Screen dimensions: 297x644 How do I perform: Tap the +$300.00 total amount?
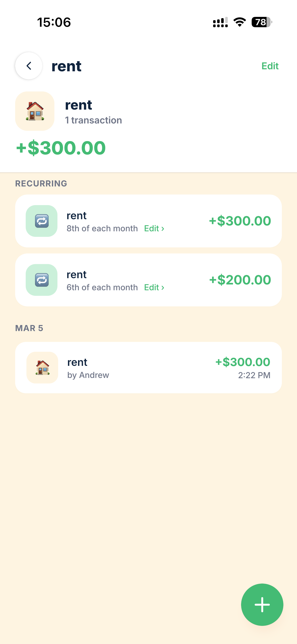[60, 148]
